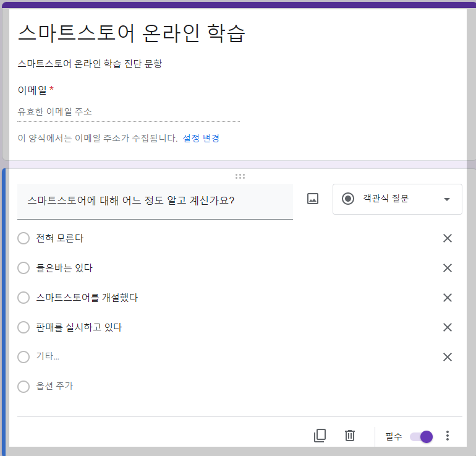Edit option text '전혀 모른다'
476x456 pixels.
[60, 238]
